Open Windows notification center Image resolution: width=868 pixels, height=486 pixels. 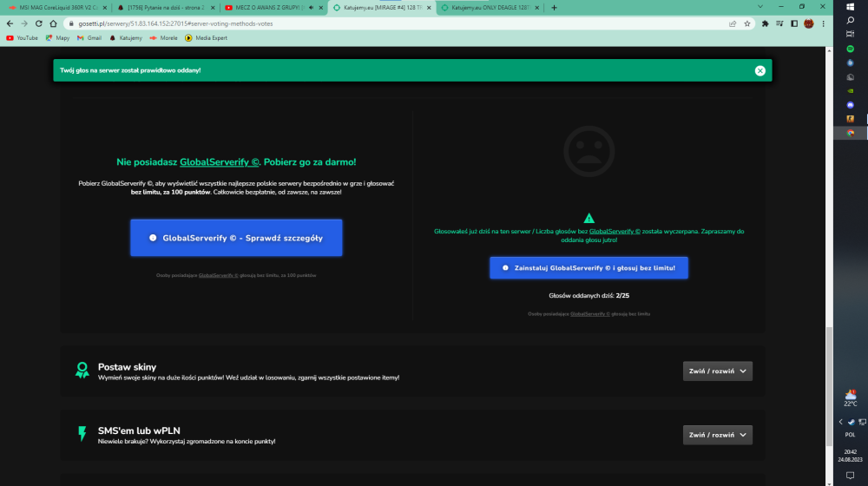tap(851, 476)
